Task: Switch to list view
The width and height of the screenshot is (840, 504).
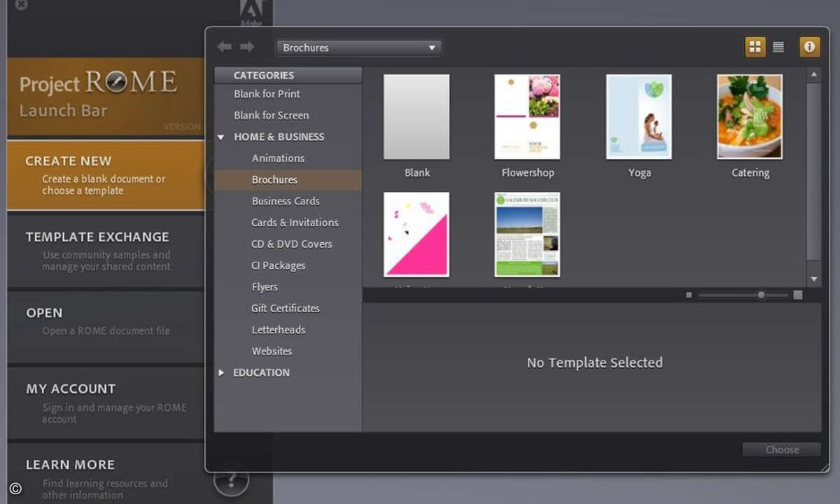Action: (778, 47)
